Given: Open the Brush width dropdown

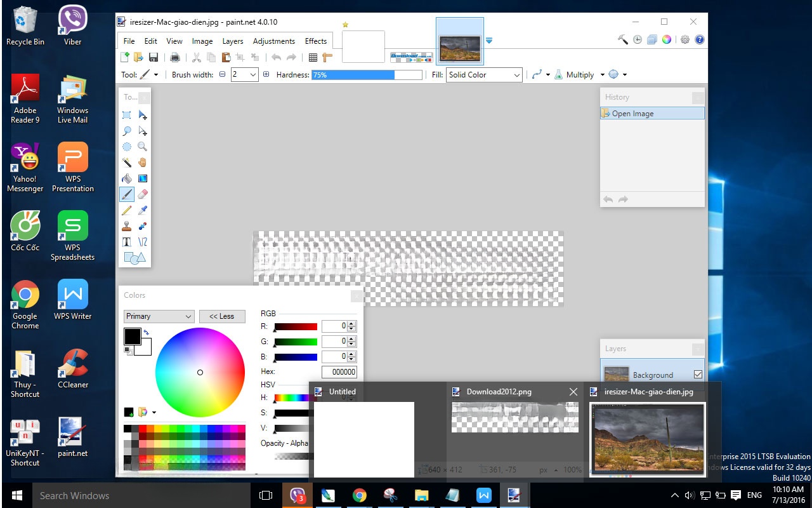Looking at the screenshot, I should pos(253,74).
